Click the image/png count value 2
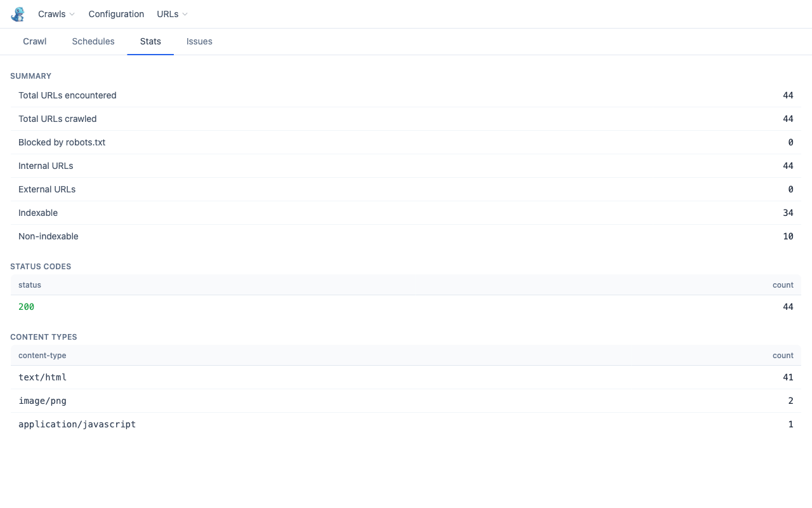 [791, 401]
